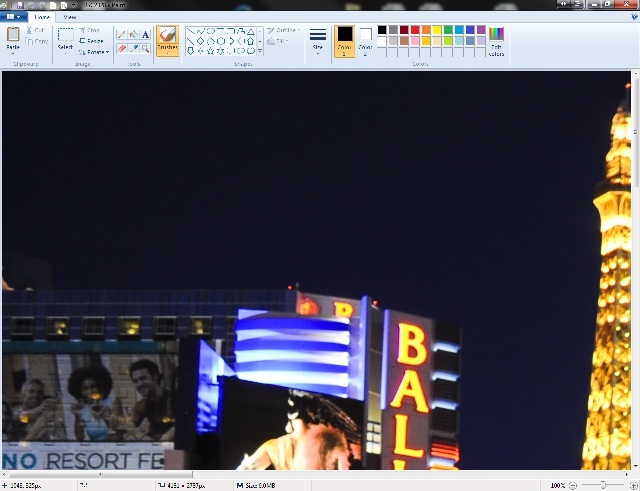The width and height of the screenshot is (640, 491).
Task: Pick the yellow color swatch
Action: (437, 30)
